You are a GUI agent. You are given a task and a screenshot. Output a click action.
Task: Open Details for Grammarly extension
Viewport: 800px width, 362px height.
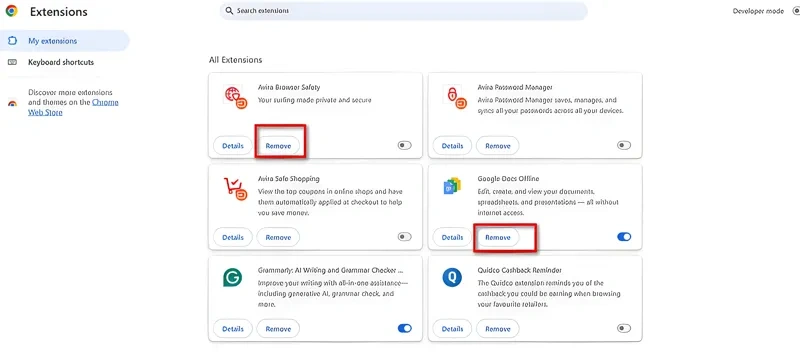point(233,329)
